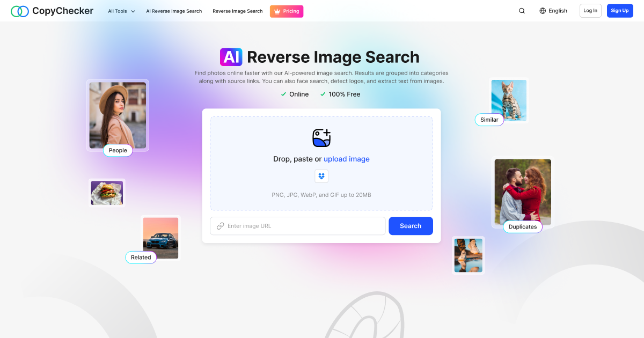
Task: Click the AI badge beside the heading
Action: [232, 56]
